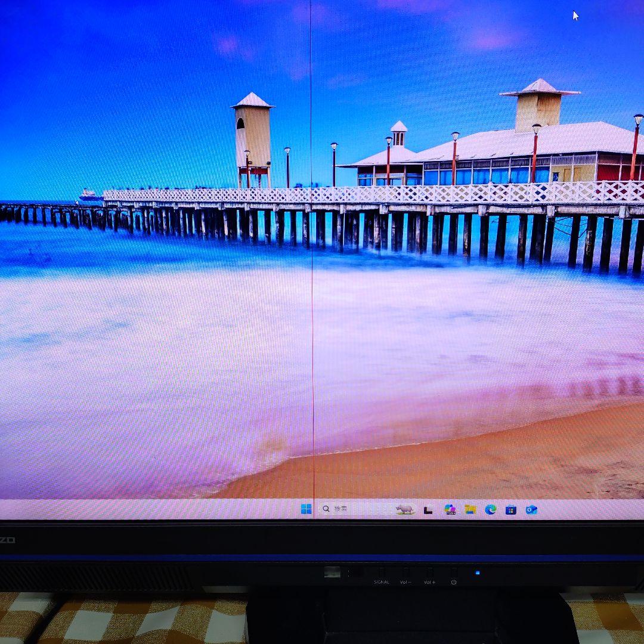Open File Explorer from the taskbar
The width and height of the screenshot is (644, 644).
click(470, 510)
